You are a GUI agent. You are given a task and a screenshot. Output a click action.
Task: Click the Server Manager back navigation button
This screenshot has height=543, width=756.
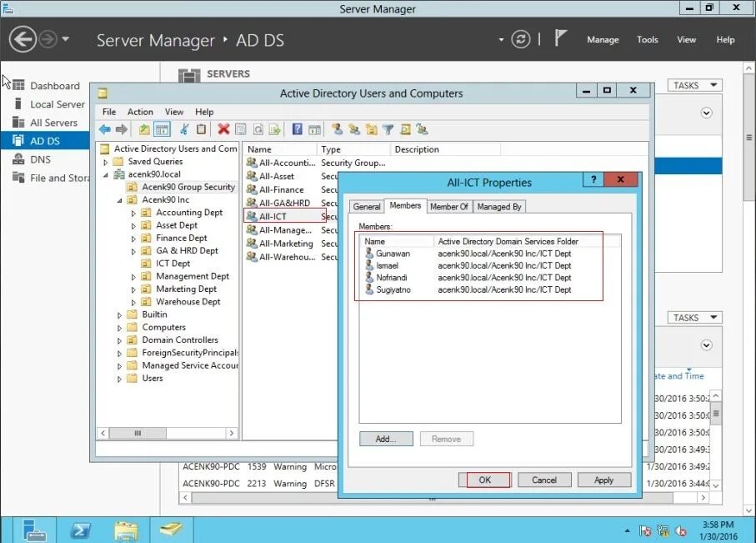point(23,39)
